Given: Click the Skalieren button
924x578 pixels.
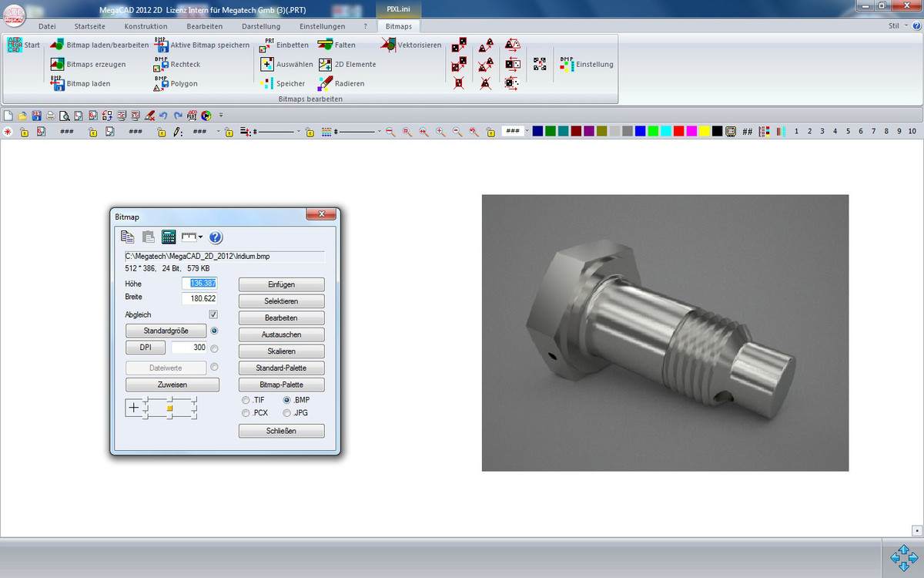Looking at the screenshot, I should 281,351.
